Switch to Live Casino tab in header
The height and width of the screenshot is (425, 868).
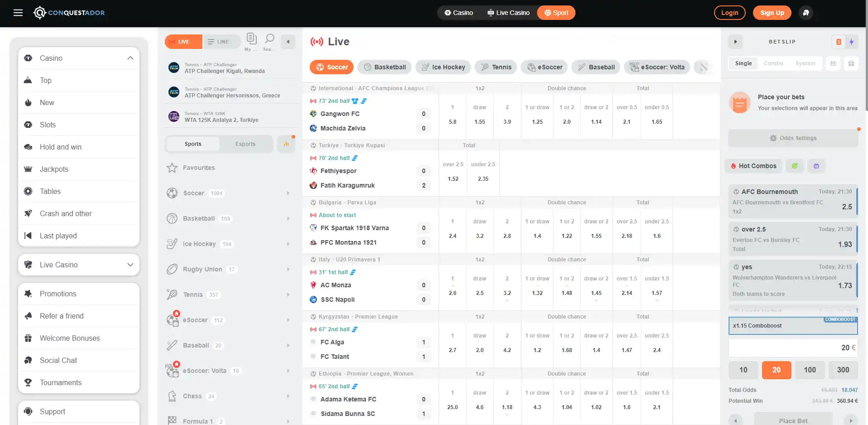(508, 13)
